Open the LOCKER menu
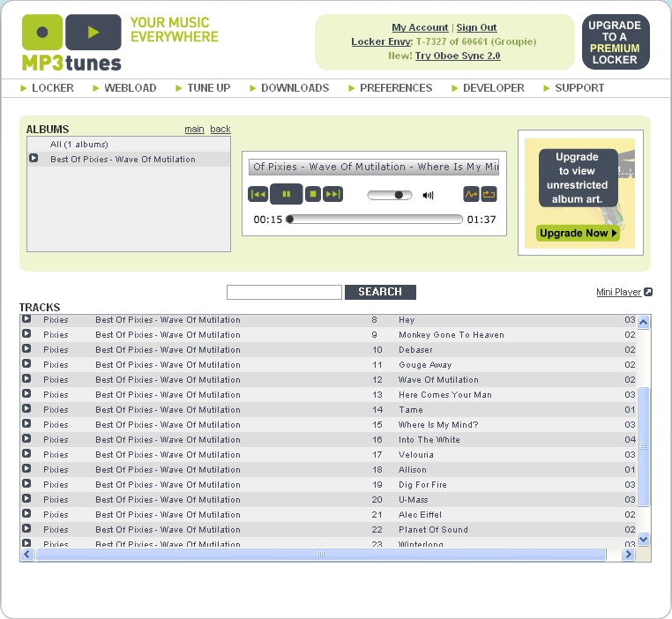This screenshot has height=619, width=672. tap(53, 88)
